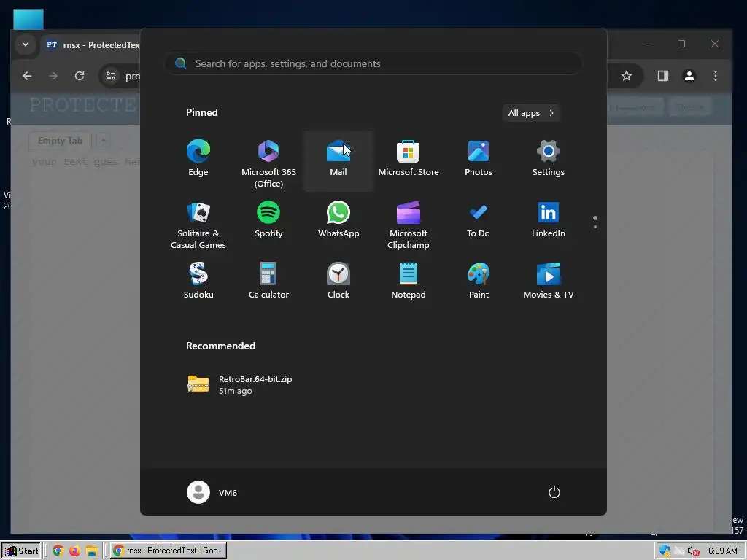Click the security shield tray icon
Image resolution: width=747 pixels, height=560 pixels.
click(664, 551)
